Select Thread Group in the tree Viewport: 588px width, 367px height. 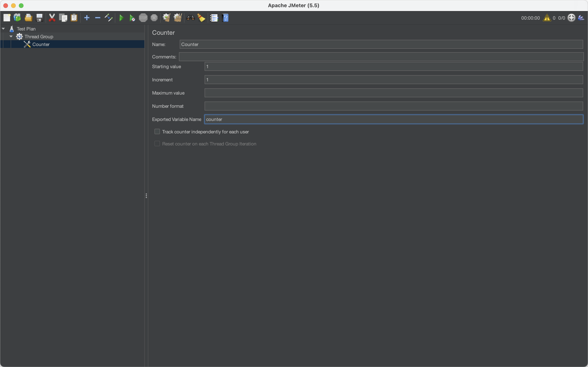pyautogui.click(x=39, y=37)
